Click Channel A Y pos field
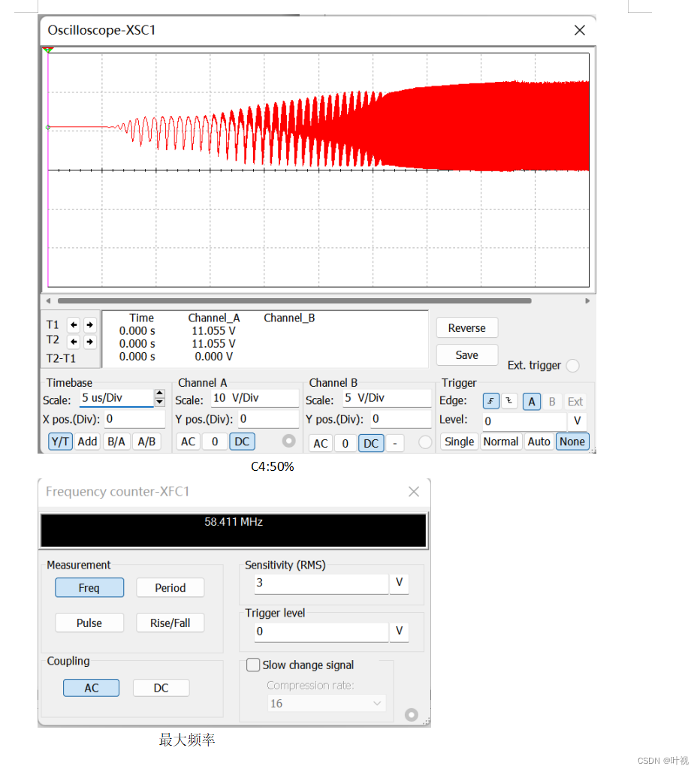The height and width of the screenshot is (772, 700). click(x=269, y=419)
